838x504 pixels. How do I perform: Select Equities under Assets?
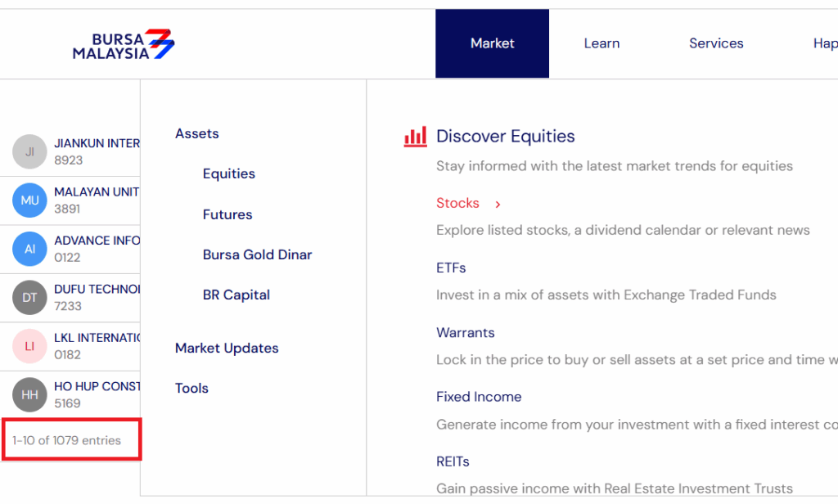229,173
